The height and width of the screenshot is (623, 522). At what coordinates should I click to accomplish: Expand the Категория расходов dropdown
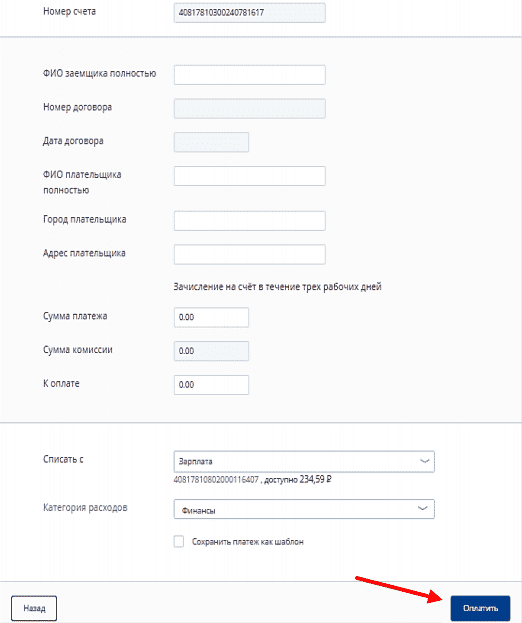pos(304,509)
